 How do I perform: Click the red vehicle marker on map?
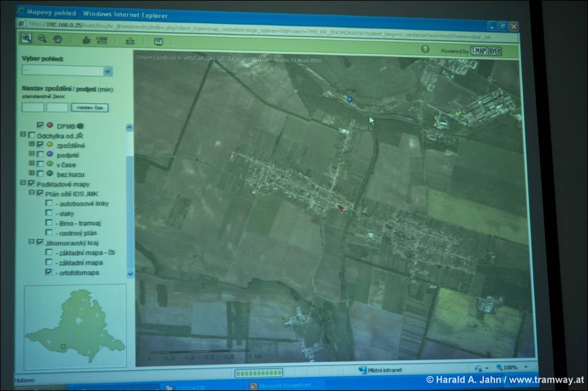pyautogui.click(x=342, y=207)
